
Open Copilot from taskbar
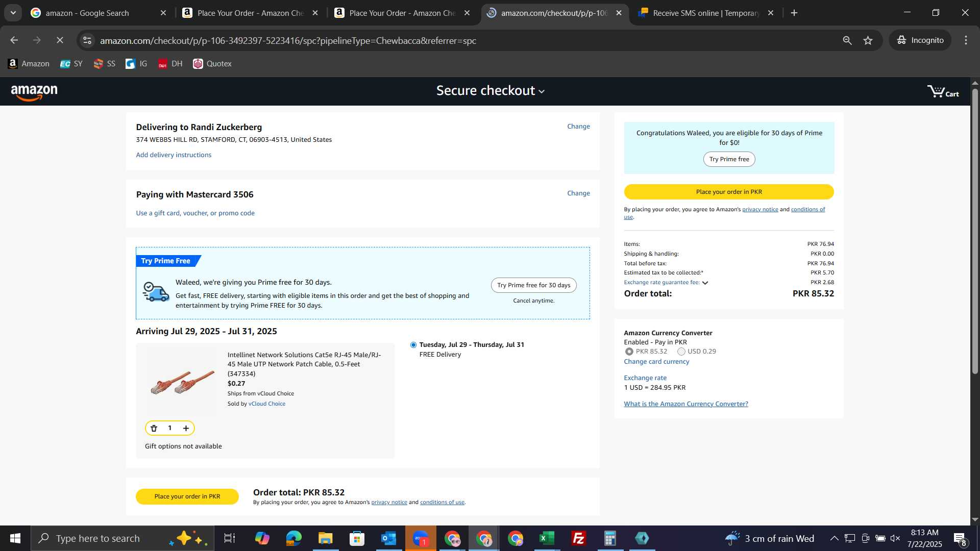pyautogui.click(x=262, y=538)
